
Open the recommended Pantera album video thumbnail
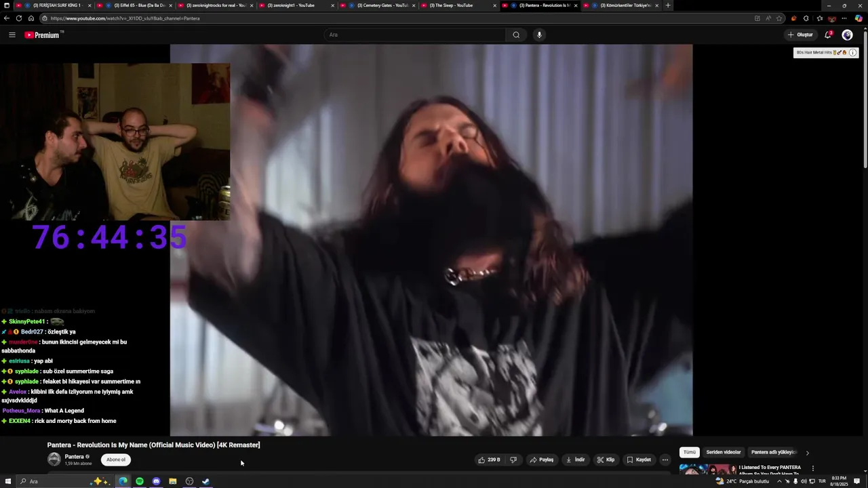pyautogui.click(x=708, y=469)
